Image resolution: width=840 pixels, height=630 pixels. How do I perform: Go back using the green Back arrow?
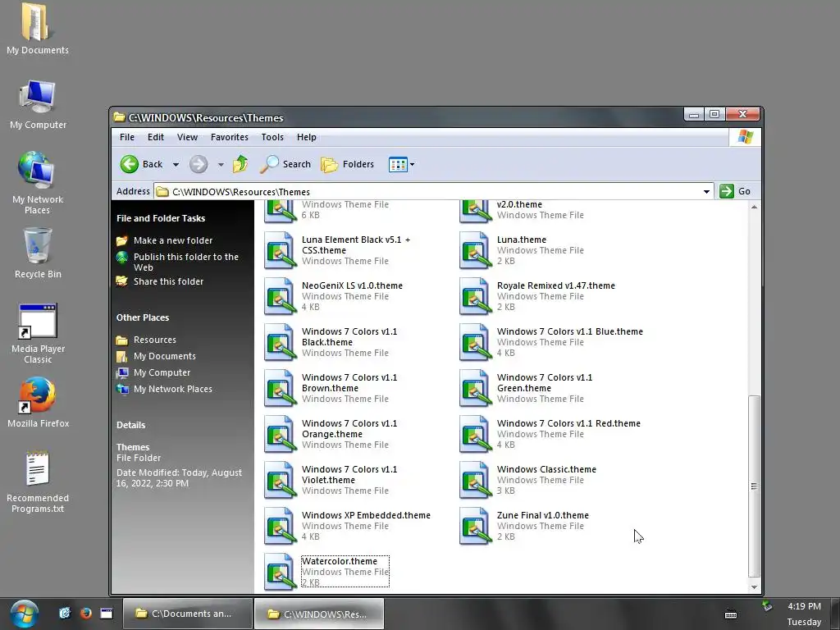129,164
